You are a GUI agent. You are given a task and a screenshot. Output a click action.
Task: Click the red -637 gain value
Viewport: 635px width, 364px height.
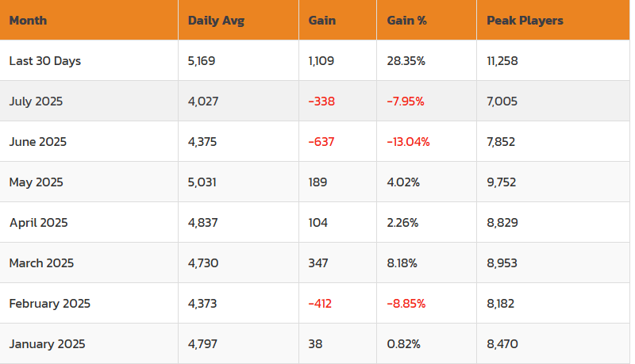click(321, 141)
